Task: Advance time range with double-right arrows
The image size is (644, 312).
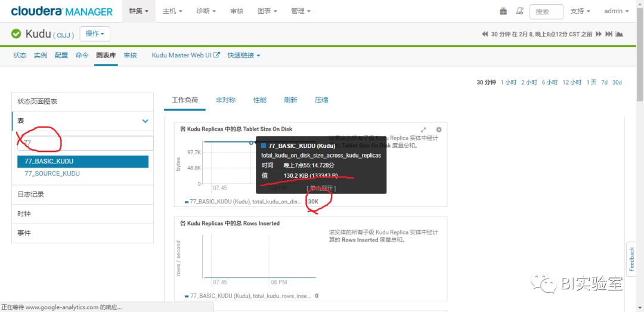Action: click(599, 34)
